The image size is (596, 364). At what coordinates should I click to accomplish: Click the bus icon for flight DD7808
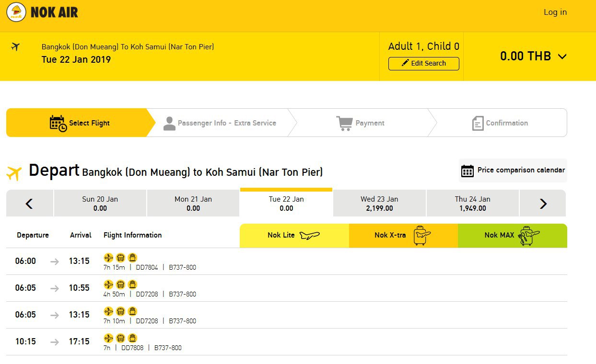click(121, 338)
